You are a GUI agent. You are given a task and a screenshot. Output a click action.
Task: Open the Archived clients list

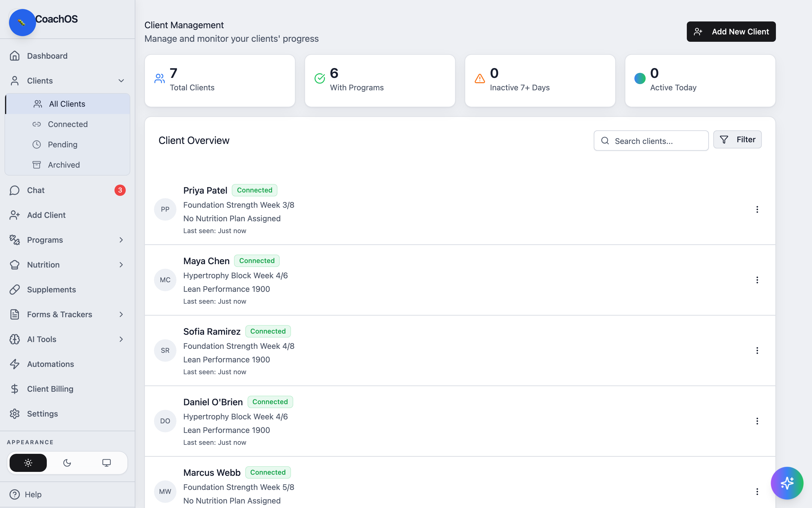point(68,165)
